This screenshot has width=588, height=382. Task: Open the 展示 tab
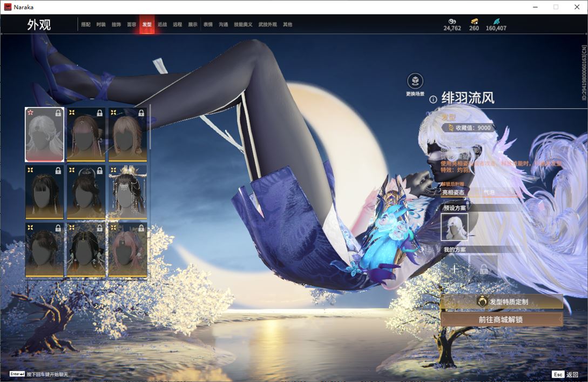(x=193, y=24)
